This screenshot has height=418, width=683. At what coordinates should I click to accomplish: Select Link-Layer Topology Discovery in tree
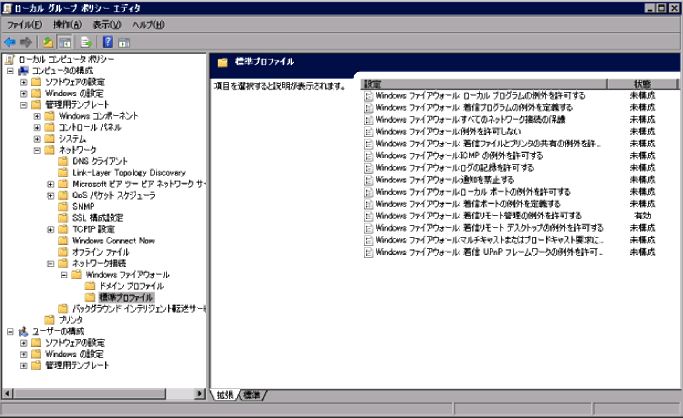[129, 172]
